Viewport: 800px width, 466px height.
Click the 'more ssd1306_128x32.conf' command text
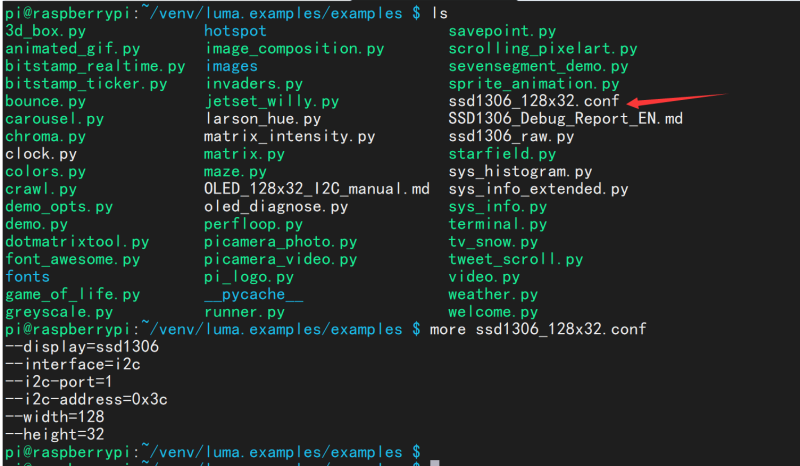click(538, 329)
